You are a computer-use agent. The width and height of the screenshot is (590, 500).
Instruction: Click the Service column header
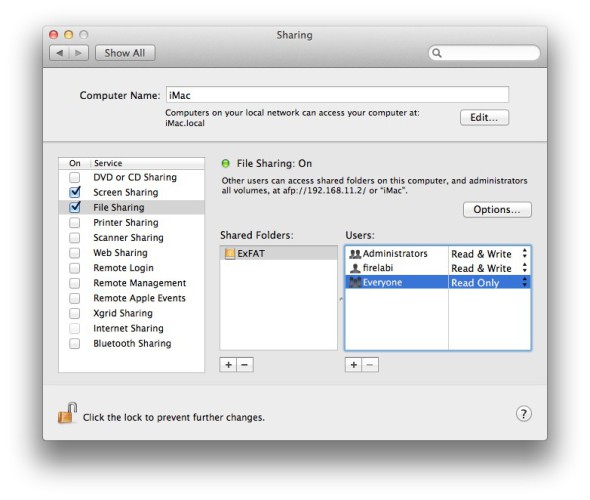pyautogui.click(x=148, y=163)
